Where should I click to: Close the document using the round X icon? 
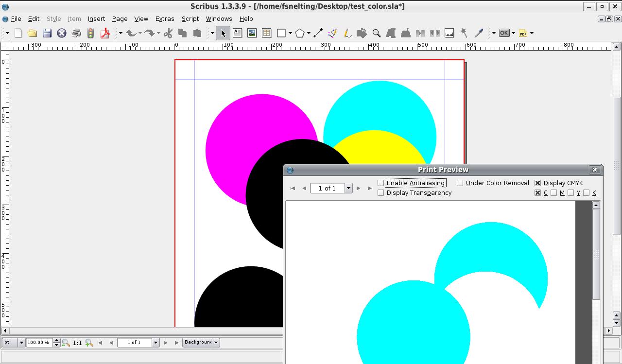(x=62, y=33)
